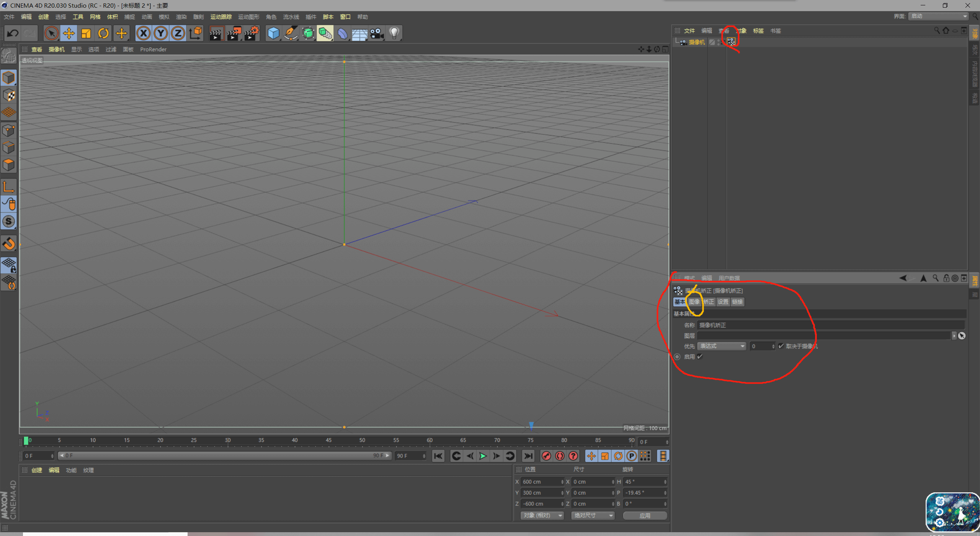Switch to the 设置 tab in attributes
The width and height of the screenshot is (980, 536).
[x=723, y=302]
